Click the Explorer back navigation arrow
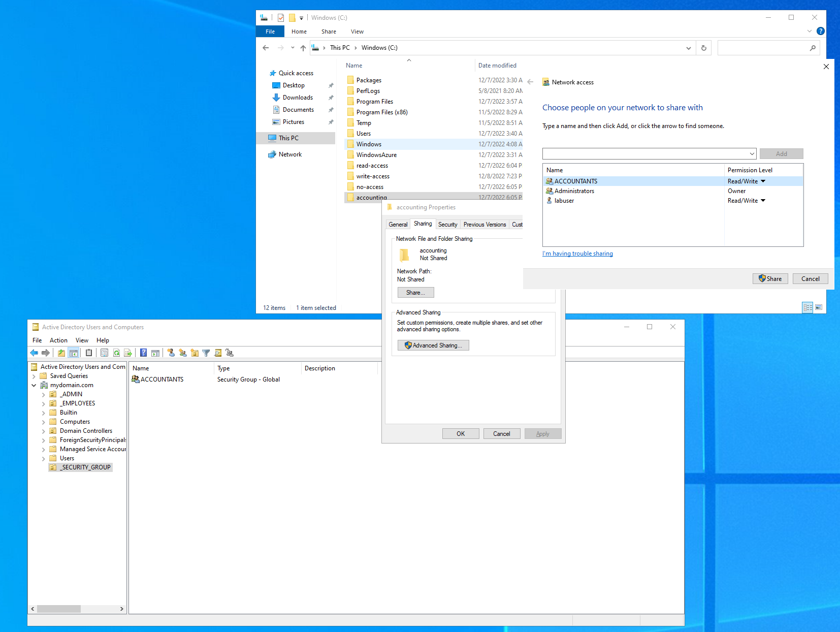Image resolution: width=840 pixels, height=632 pixels. (x=266, y=48)
